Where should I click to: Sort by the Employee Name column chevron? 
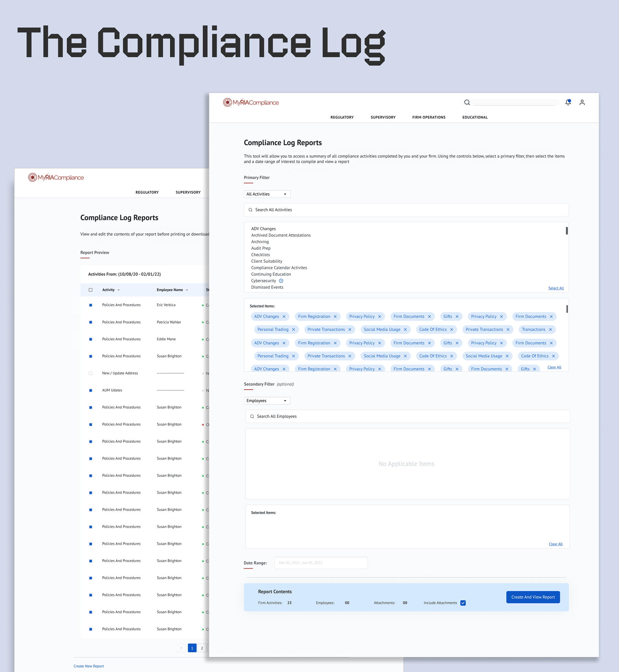tap(187, 290)
